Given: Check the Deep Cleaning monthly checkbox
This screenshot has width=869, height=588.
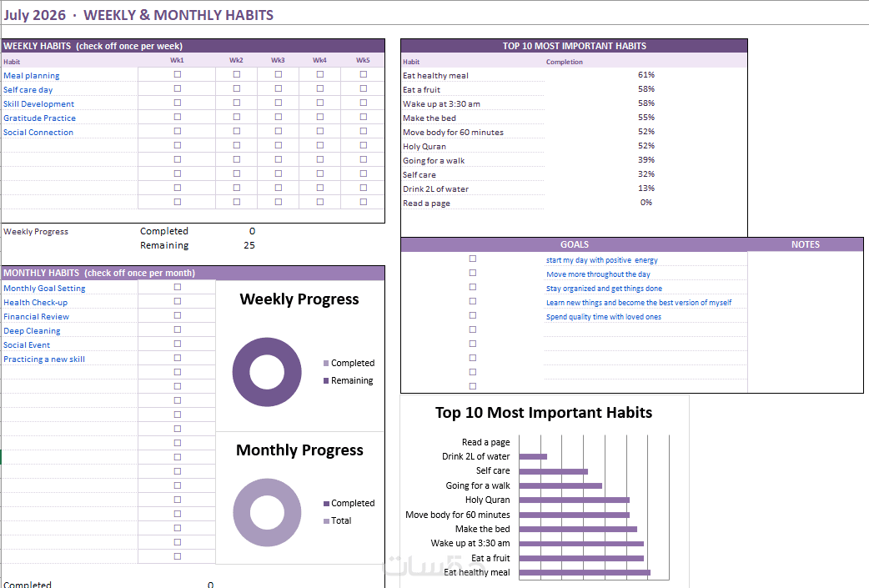Looking at the screenshot, I should pyautogui.click(x=178, y=329).
